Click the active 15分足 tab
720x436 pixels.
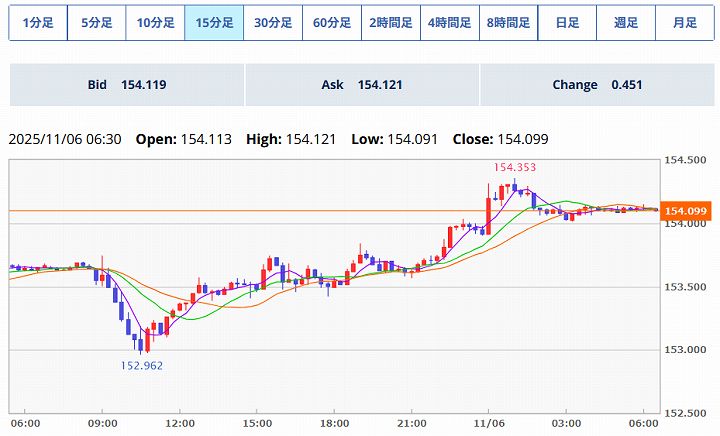[214, 22]
